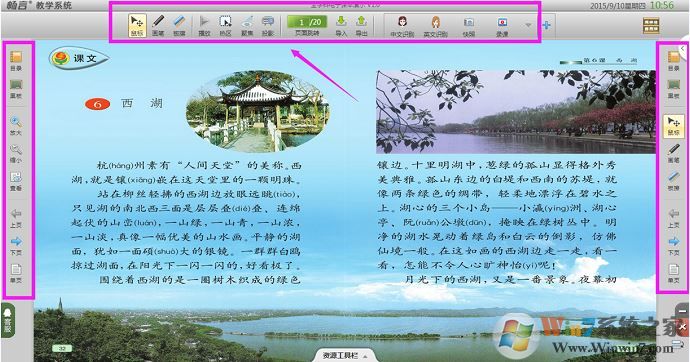Click the green page number 32 label
This screenshot has height=362, width=690.
[62, 348]
